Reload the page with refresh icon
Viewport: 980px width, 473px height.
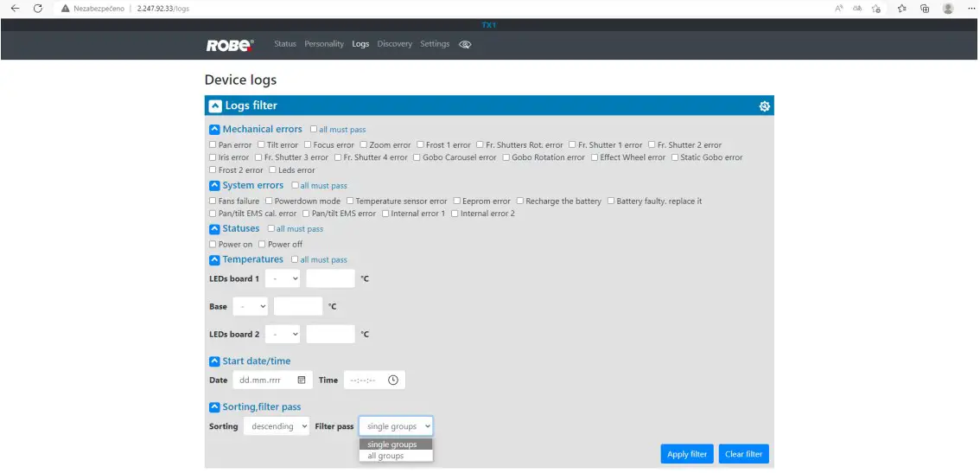coord(37,9)
